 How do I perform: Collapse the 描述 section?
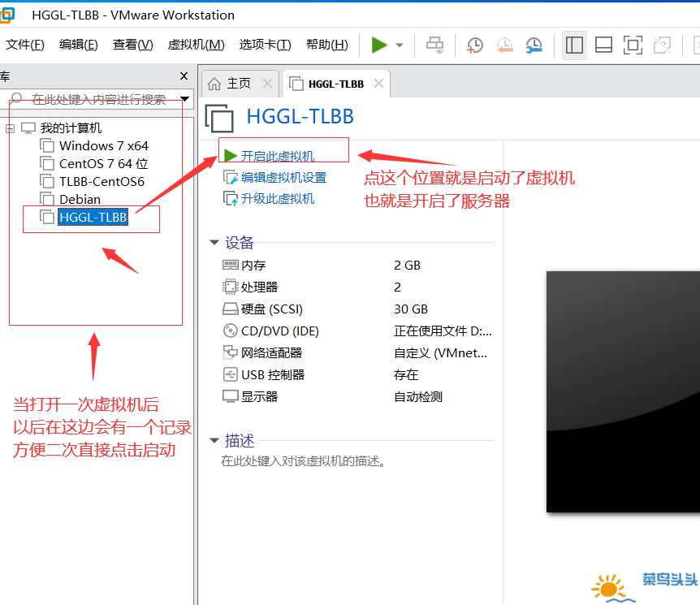point(214,441)
